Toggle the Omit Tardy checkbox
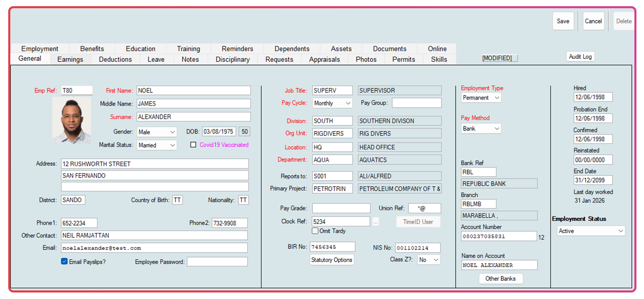The height and width of the screenshot is (299, 644). 315,231
